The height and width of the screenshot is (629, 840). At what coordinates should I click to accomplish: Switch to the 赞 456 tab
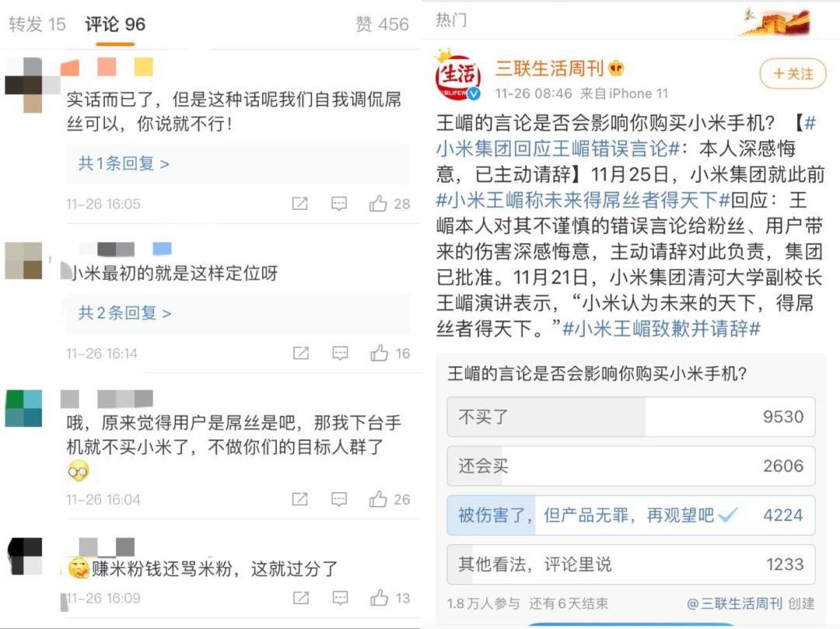click(x=382, y=24)
